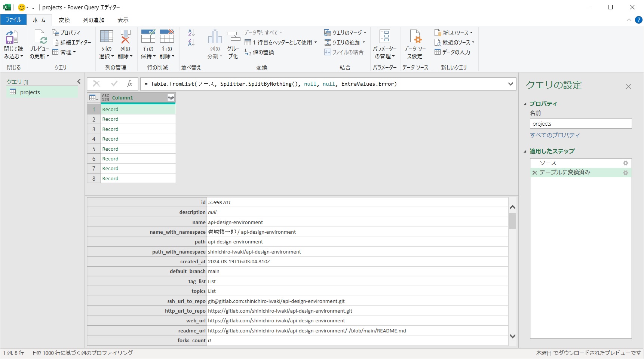Expand the formula bar dropdown arrow

click(510, 84)
